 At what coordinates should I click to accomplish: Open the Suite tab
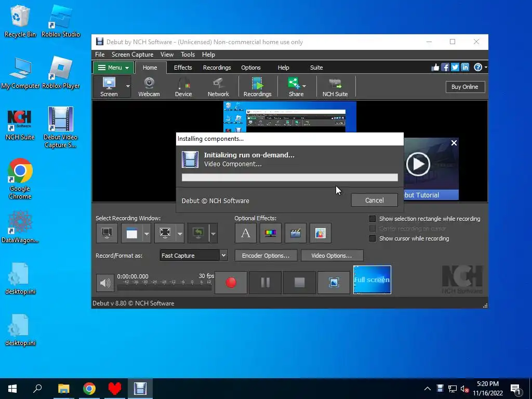(x=316, y=68)
